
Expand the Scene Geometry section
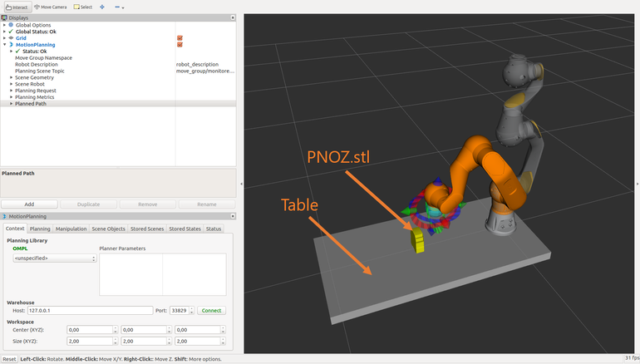tap(11, 77)
